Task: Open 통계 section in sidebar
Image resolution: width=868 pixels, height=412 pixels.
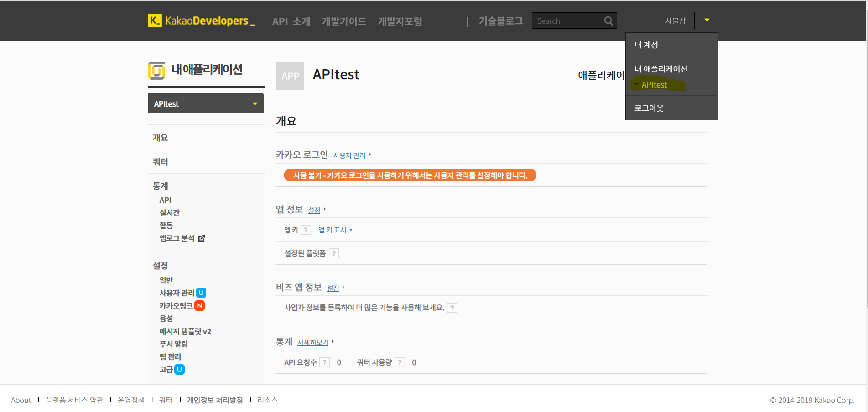Action: pyautogui.click(x=160, y=186)
